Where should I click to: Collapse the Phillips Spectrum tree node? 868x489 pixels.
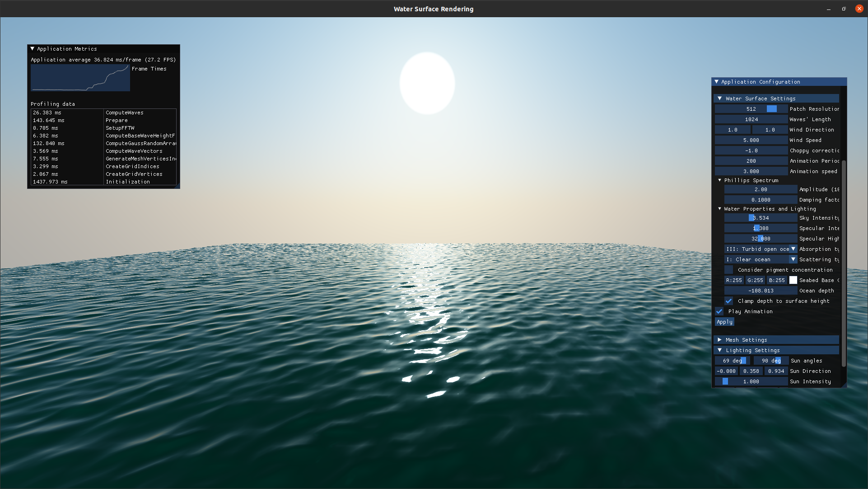coord(719,180)
